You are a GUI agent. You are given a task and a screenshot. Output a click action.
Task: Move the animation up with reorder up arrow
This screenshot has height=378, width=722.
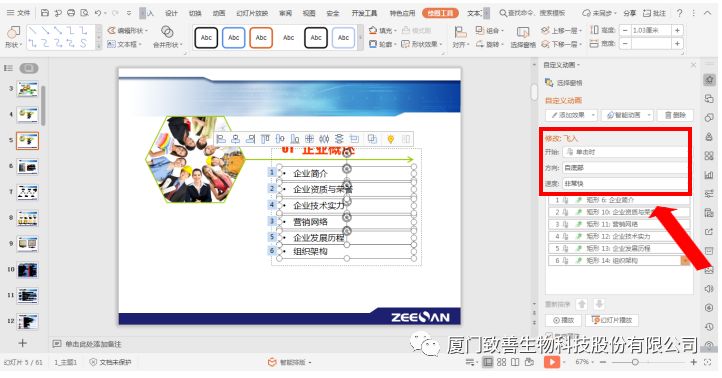(x=582, y=304)
